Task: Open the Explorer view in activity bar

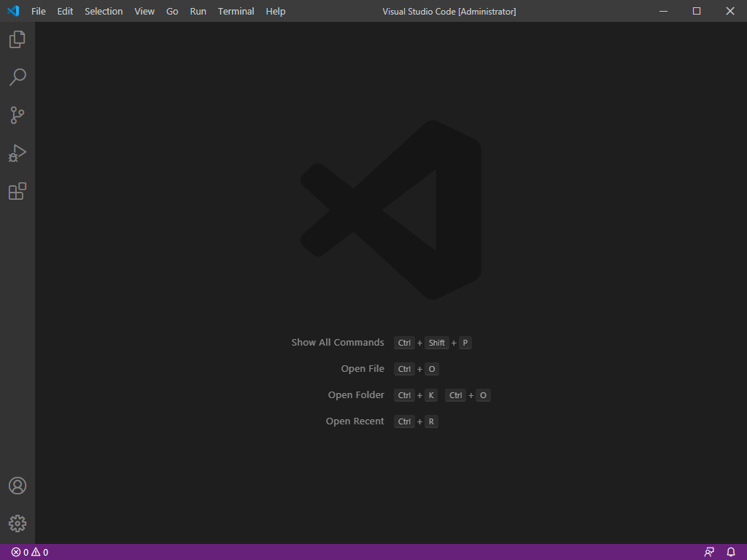Action: [x=18, y=39]
